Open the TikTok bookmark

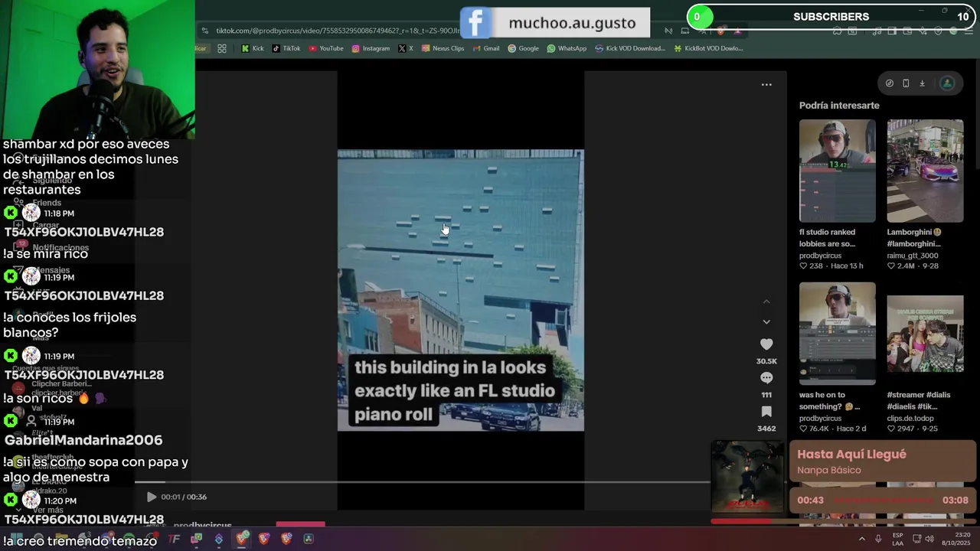286,48
